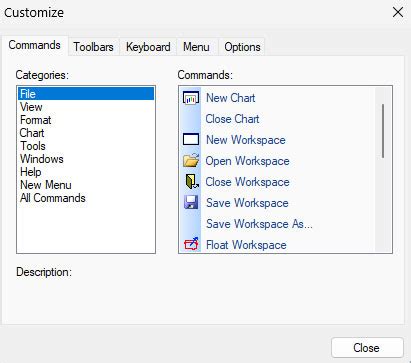
Task: Click the New Chart icon
Action: [191, 98]
